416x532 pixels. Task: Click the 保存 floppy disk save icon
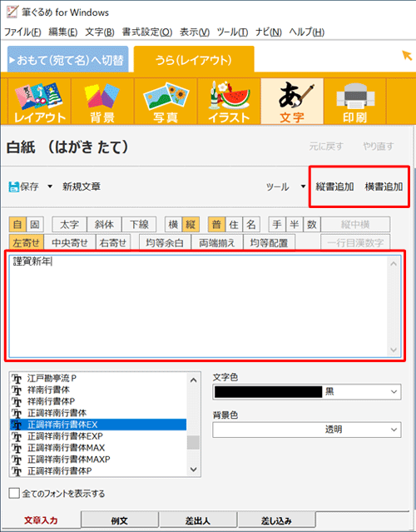click(x=14, y=186)
